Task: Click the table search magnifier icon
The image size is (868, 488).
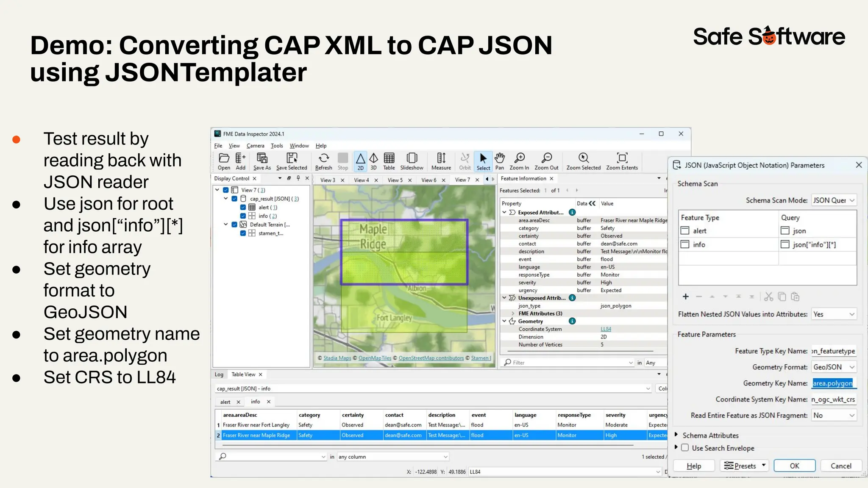Action: coord(223,456)
